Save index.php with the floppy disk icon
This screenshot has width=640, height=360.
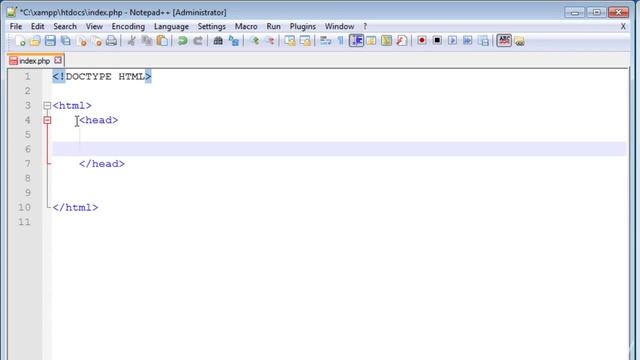click(x=50, y=41)
